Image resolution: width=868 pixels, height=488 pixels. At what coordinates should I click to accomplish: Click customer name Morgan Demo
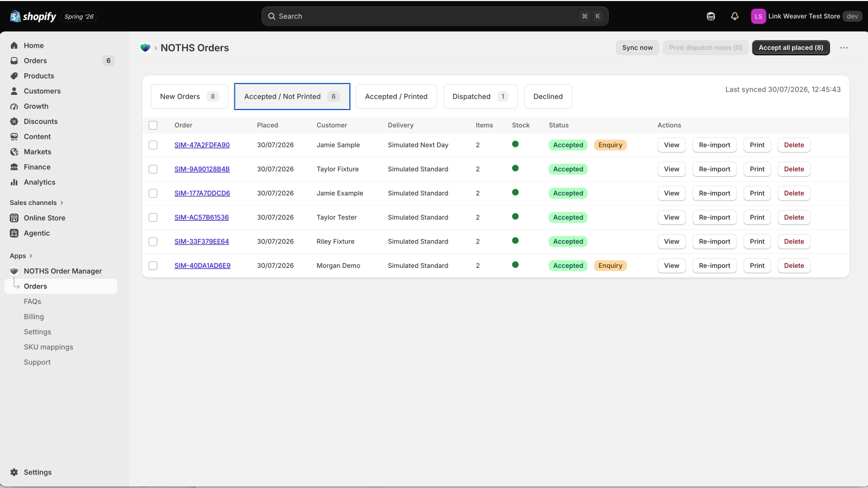click(x=339, y=266)
